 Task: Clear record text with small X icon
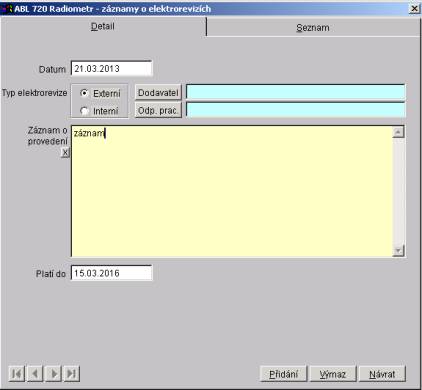pyautogui.click(x=65, y=153)
